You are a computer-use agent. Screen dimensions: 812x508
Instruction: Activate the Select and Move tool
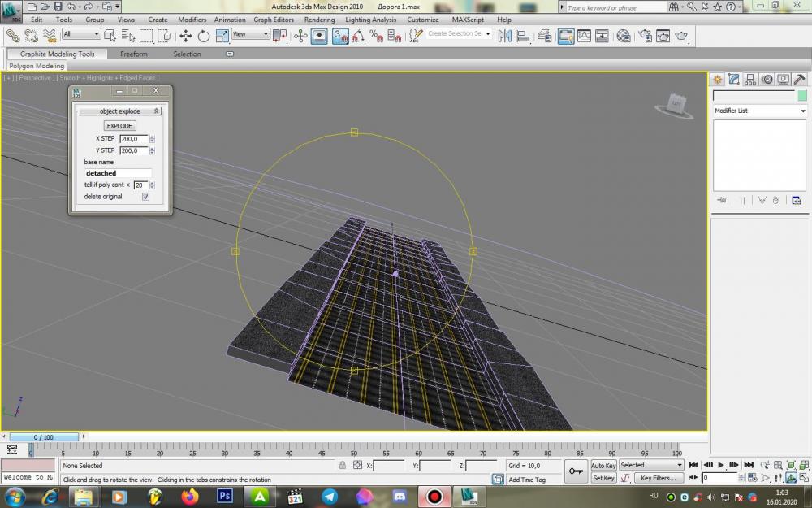point(185,35)
